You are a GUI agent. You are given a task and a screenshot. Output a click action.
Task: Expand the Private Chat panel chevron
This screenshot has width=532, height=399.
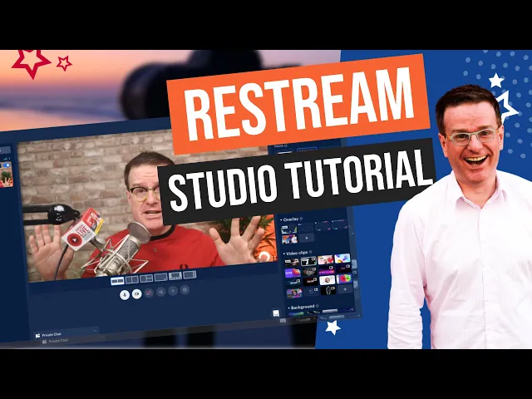click(x=95, y=331)
